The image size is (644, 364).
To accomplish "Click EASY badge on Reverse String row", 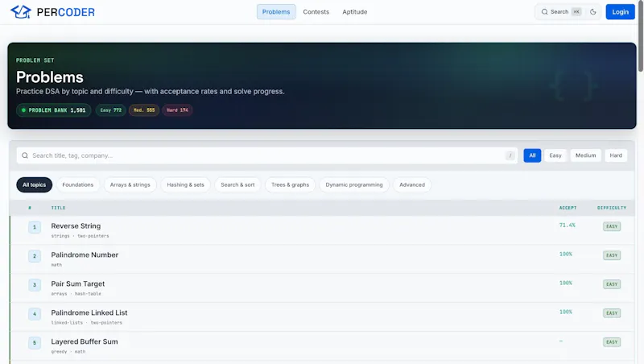I will pyautogui.click(x=612, y=226).
